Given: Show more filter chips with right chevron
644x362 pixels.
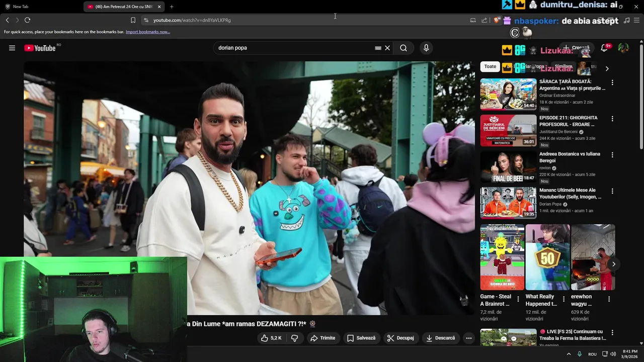Looking at the screenshot, I should coord(607,68).
